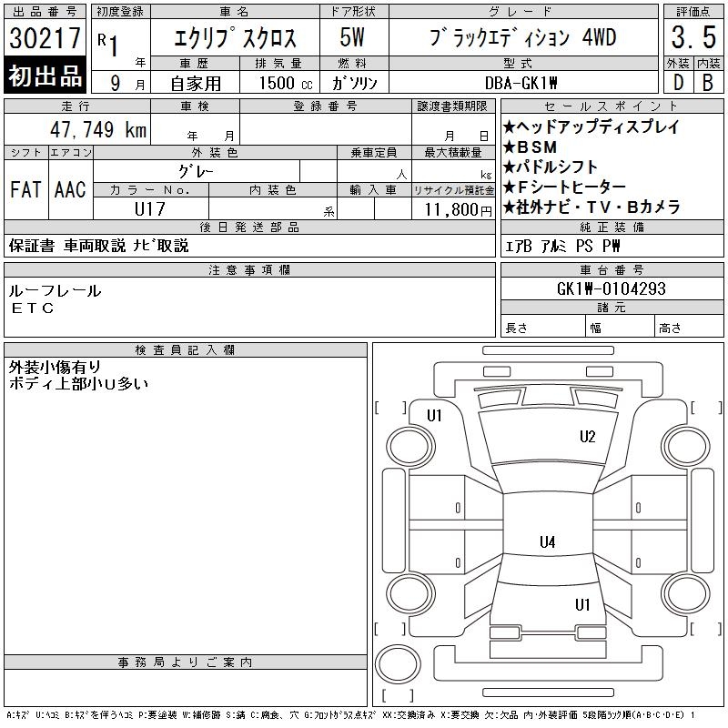Click first registration month value 9
This screenshot has width=728, height=728.
click(x=116, y=83)
